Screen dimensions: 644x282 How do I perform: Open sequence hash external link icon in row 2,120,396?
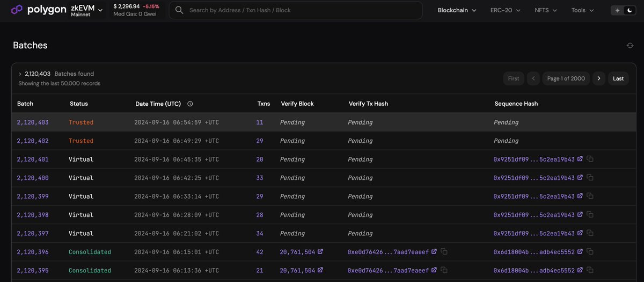coord(580,251)
